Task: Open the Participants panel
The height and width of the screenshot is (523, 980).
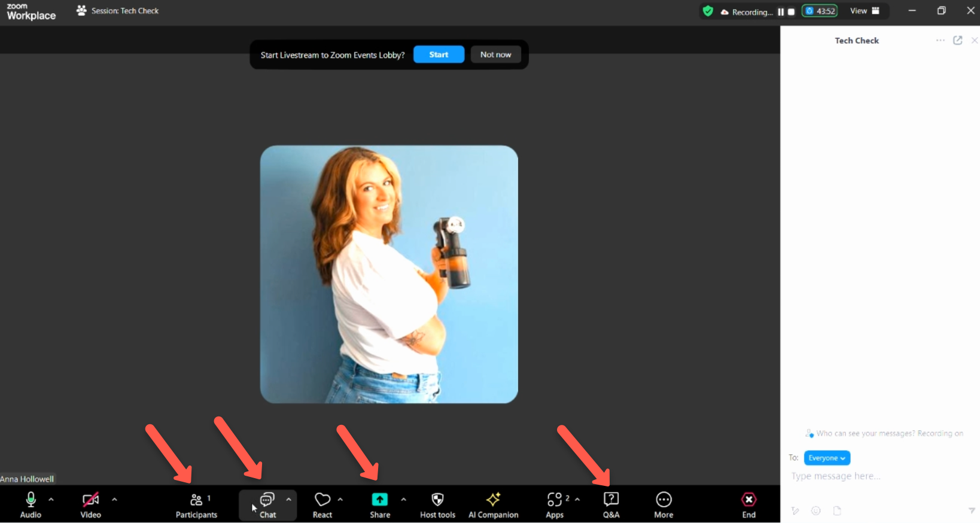Action: click(196, 504)
